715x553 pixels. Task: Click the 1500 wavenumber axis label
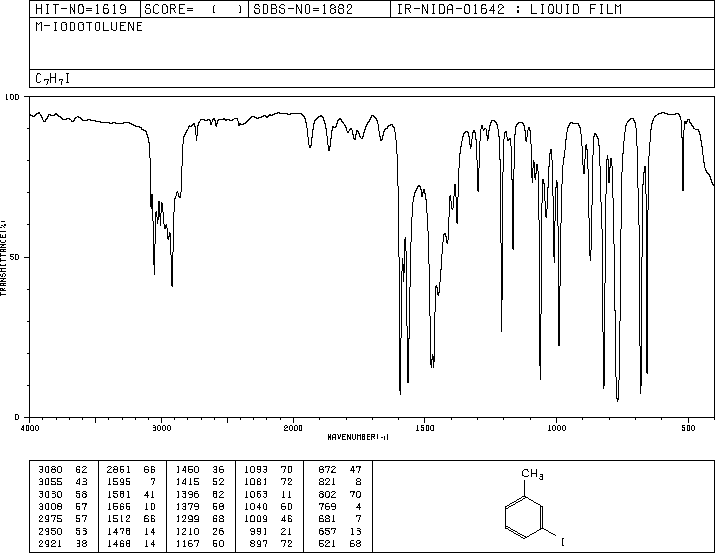425,428
